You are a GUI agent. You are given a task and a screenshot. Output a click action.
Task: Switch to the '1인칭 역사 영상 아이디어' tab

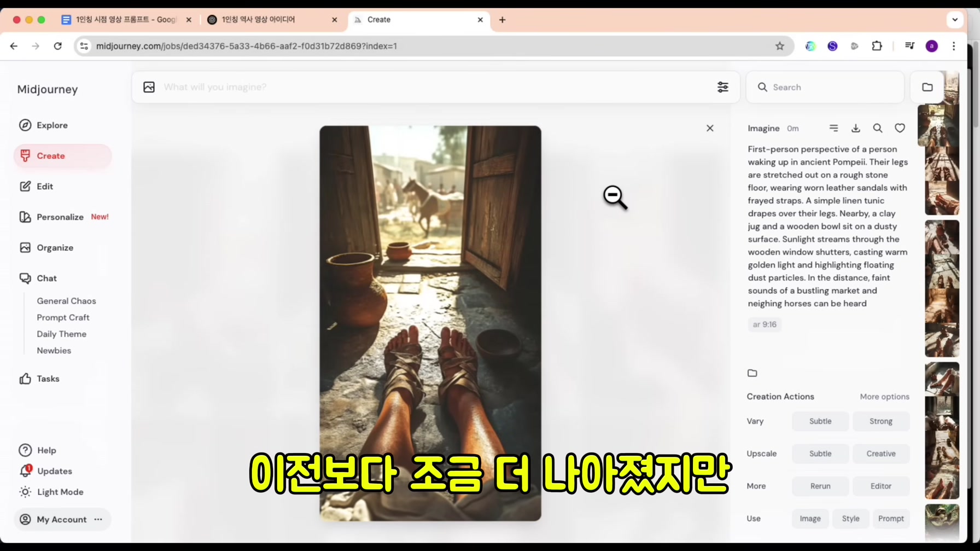click(272, 20)
